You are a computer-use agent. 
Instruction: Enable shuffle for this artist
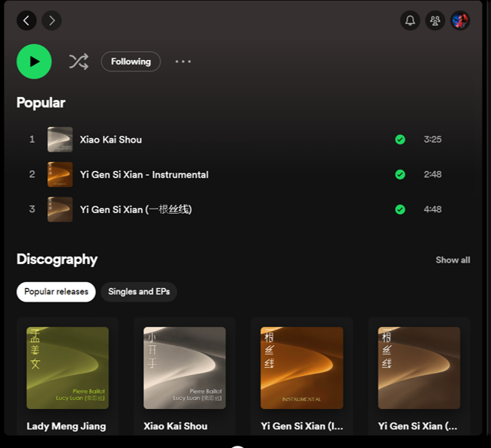point(79,62)
